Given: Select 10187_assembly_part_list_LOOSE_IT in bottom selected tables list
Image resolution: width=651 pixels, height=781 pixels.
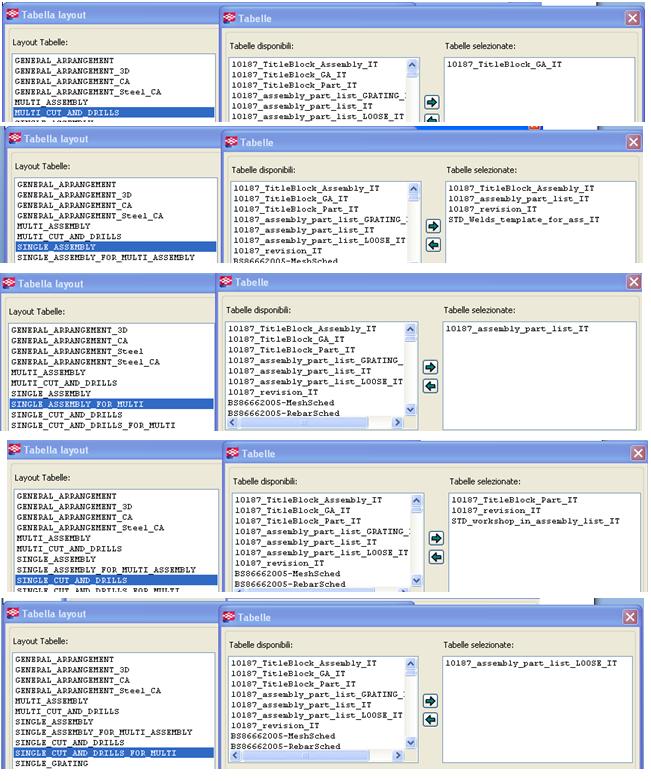Looking at the screenshot, I should click(x=531, y=663).
